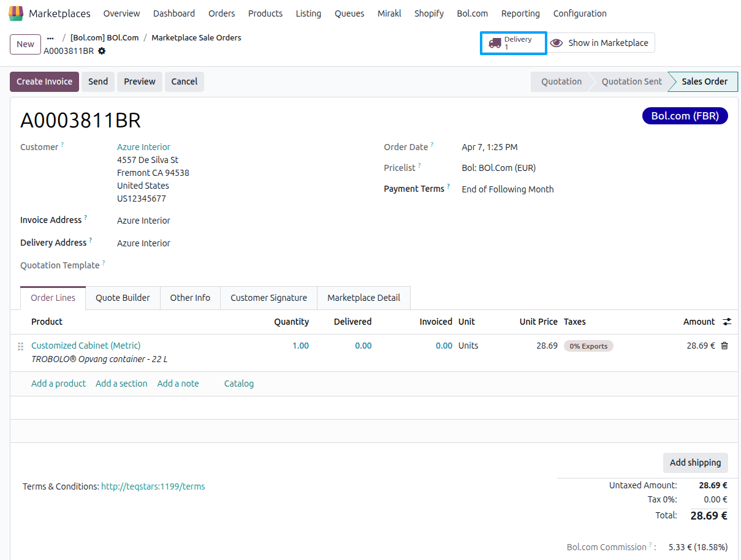Open the Listing menu
Image resolution: width=741 pixels, height=560 pixels.
tap(308, 13)
